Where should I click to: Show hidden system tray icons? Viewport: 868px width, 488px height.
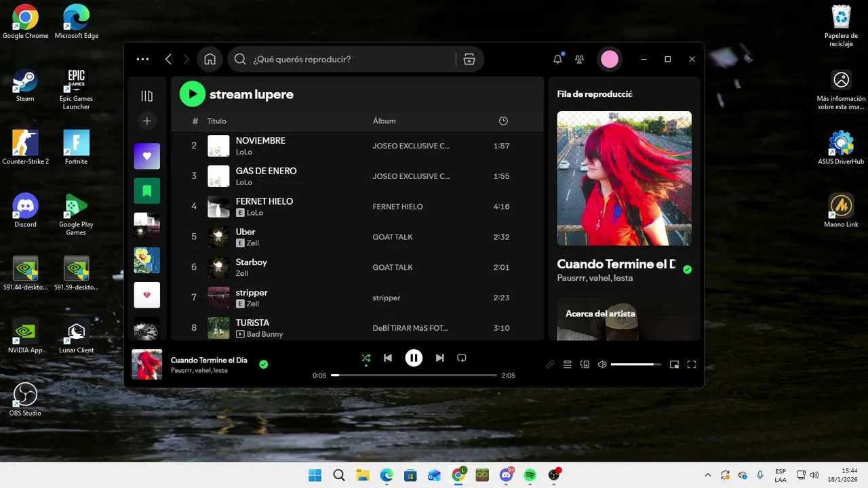pos(708,475)
